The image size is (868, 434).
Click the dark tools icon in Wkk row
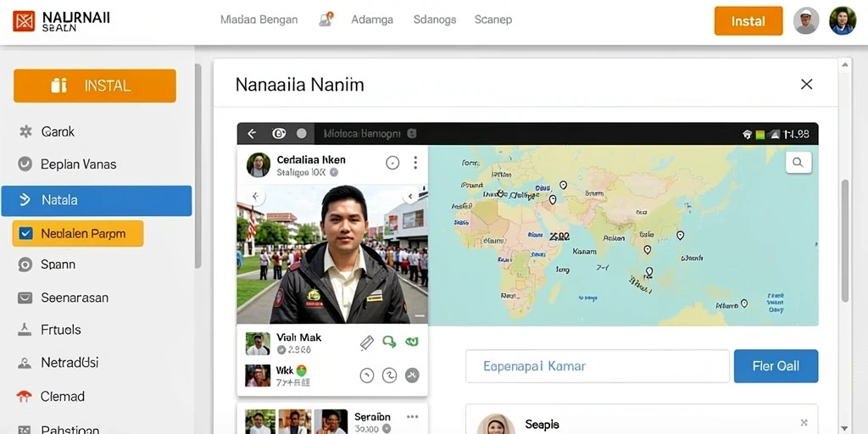(x=412, y=376)
